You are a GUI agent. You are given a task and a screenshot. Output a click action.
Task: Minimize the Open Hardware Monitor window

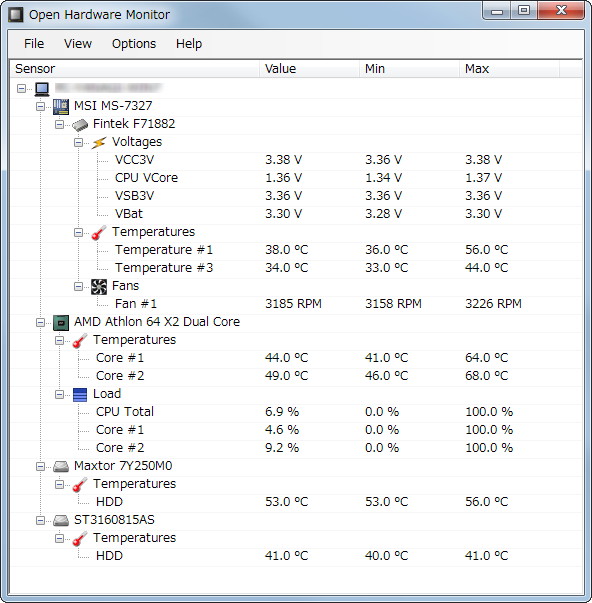tap(497, 11)
